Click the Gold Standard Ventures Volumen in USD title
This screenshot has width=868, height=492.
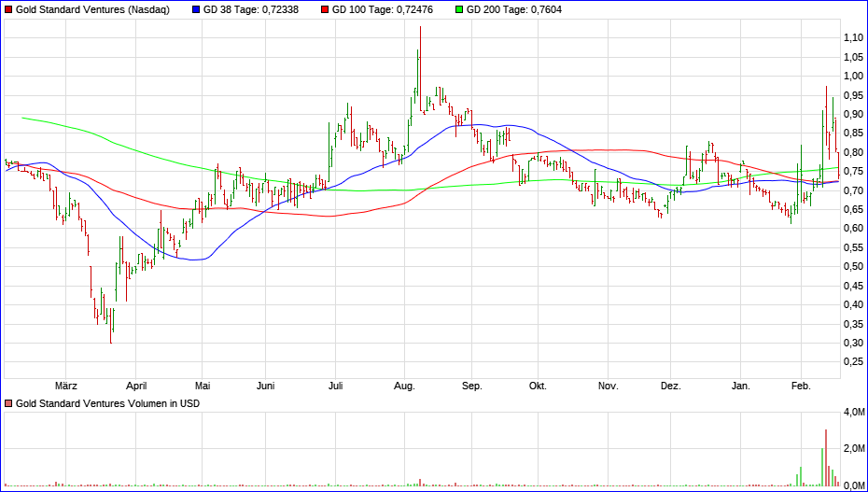coord(108,403)
